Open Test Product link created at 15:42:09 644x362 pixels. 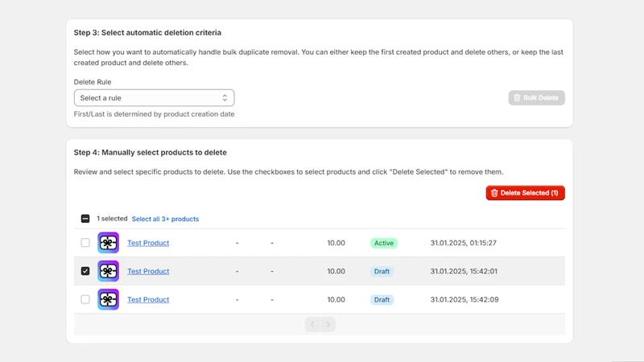coord(148,299)
